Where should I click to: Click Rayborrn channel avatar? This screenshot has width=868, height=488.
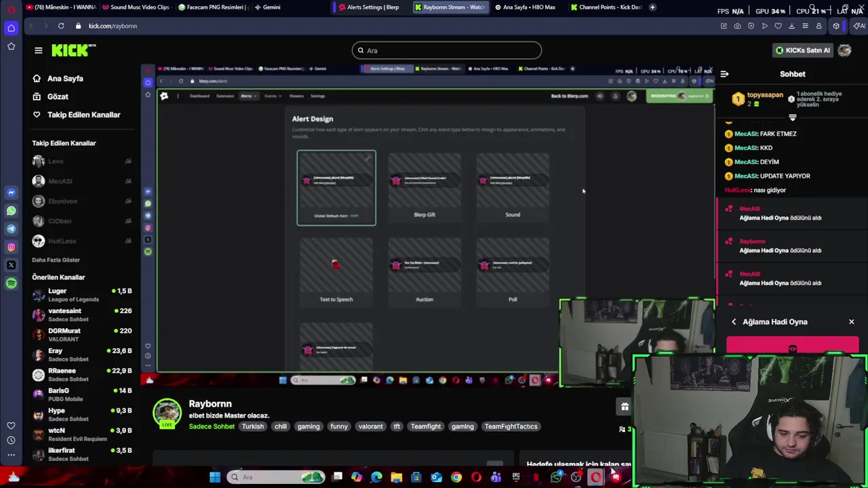167,413
